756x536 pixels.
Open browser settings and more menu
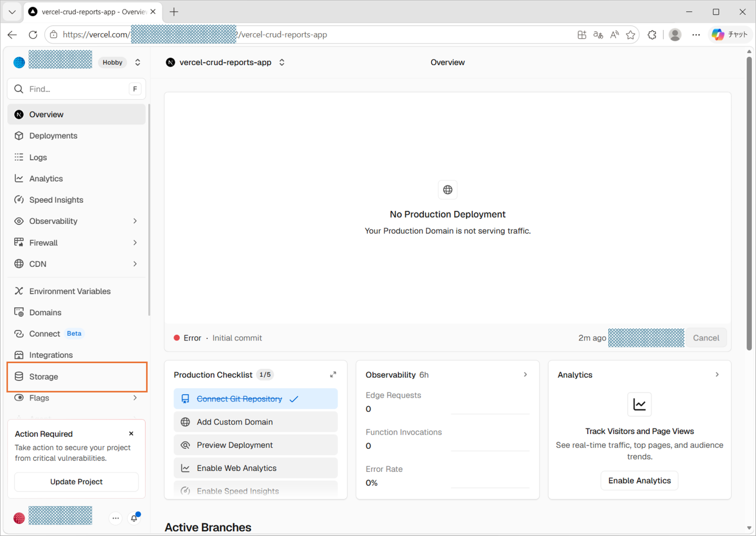tap(696, 35)
